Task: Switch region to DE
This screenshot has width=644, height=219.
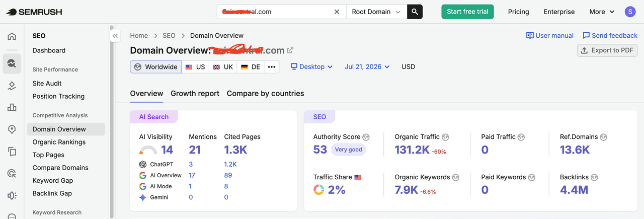Action: pos(251,67)
